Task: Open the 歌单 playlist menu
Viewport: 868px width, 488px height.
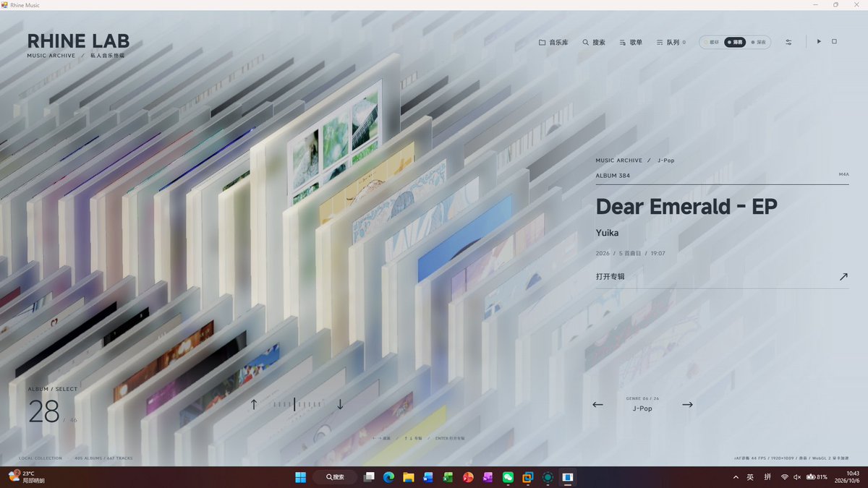Action: tap(631, 43)
